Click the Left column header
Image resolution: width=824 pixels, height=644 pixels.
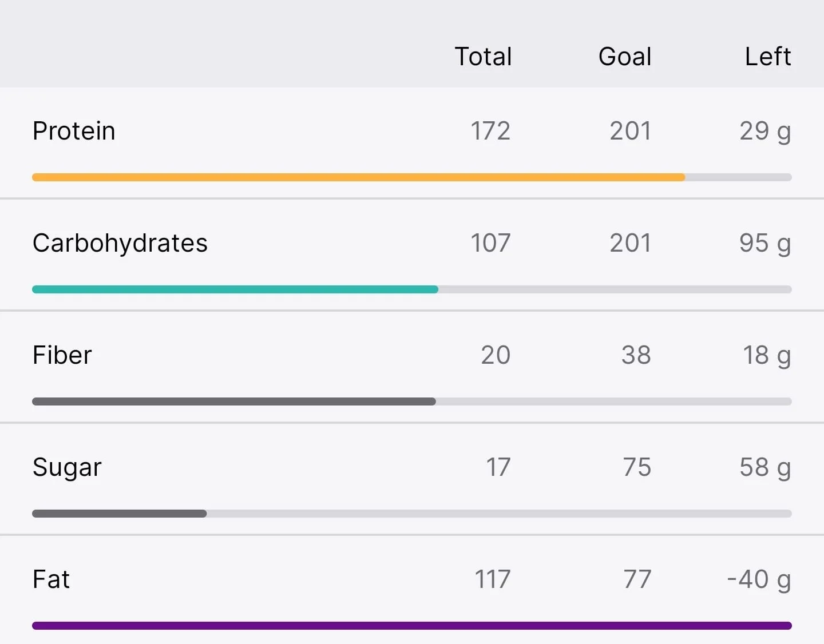click(x=768, y=57)
